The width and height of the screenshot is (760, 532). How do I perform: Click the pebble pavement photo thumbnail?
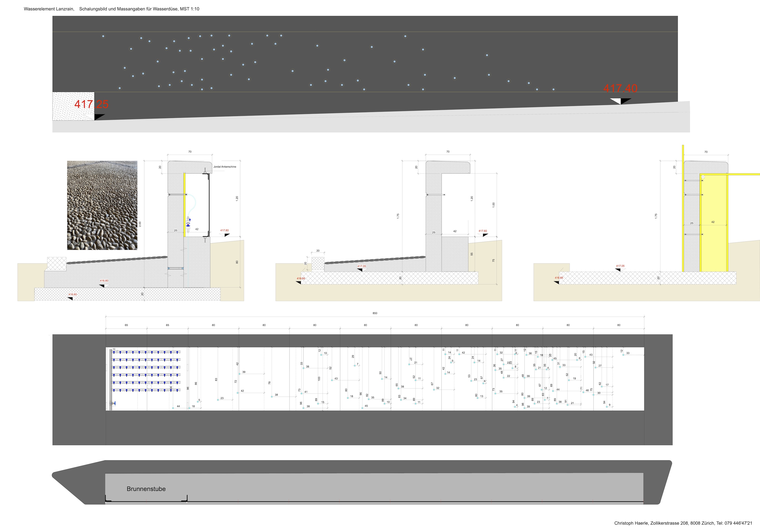coord(102,205)
